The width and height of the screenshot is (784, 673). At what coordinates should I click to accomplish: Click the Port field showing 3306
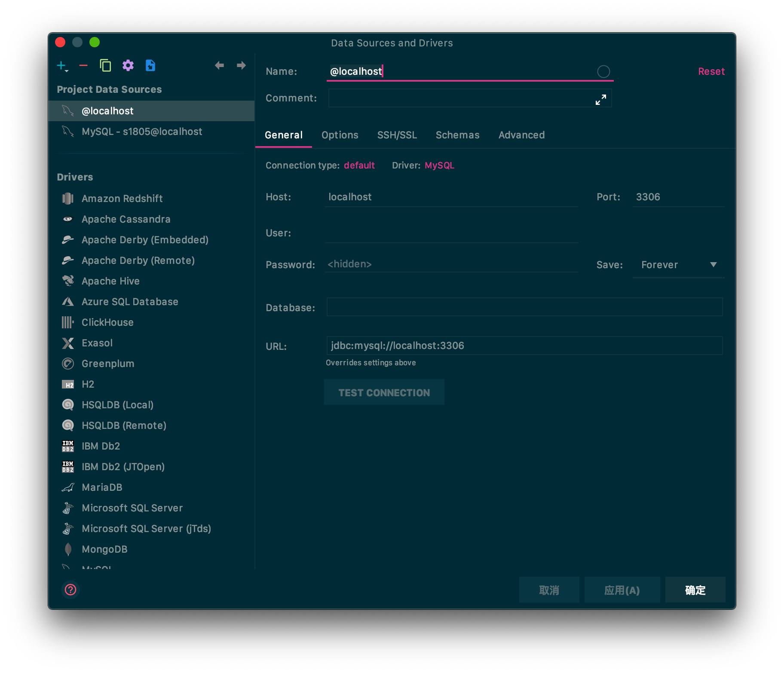point(678,197)
